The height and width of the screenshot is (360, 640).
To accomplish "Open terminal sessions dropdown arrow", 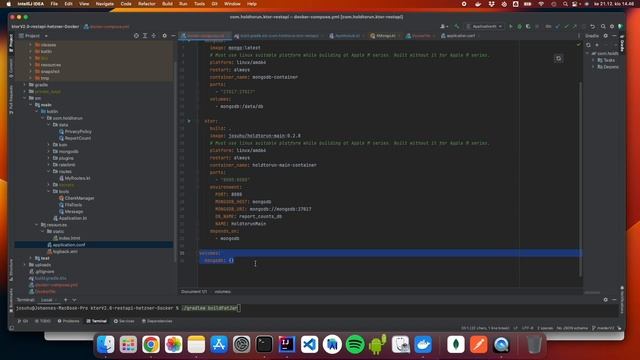I will click(74, 300).
